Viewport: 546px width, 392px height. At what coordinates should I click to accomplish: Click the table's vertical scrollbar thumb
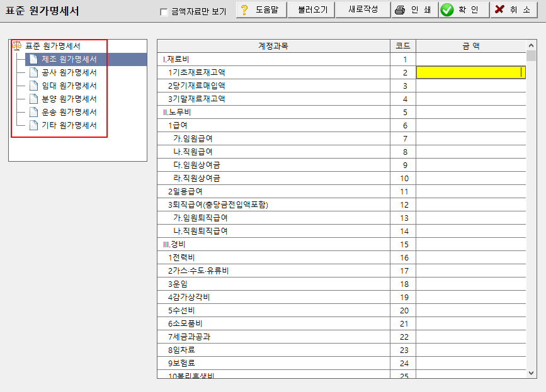531,55
